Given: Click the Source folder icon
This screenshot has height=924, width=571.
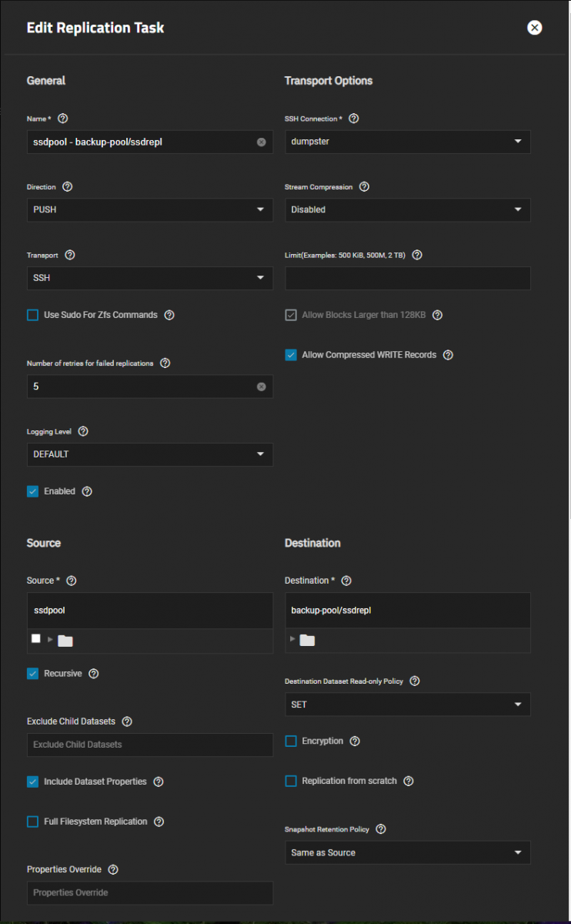Looking at the screenshot, I should pos(65,640).
